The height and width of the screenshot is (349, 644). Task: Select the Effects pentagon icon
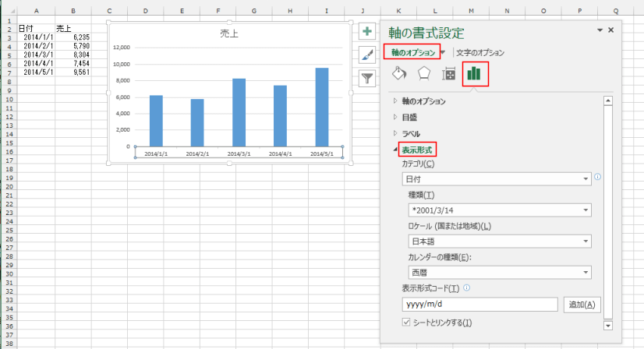[423, 74]
